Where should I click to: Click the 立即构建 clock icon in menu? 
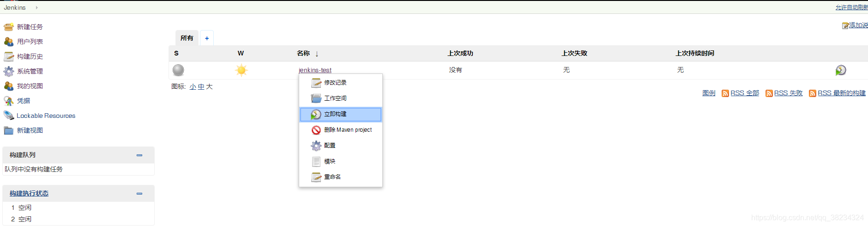pos(316,114)
